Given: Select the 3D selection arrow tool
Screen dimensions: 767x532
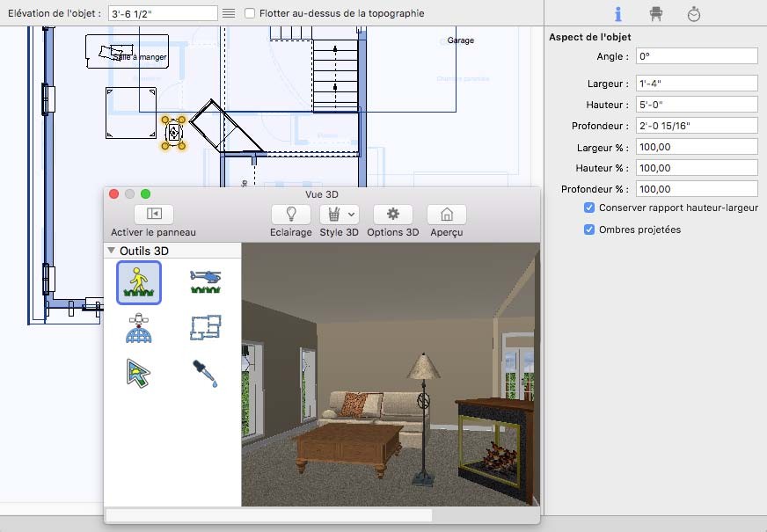Looking at the screenshot, I should click(x=139, y=373).
